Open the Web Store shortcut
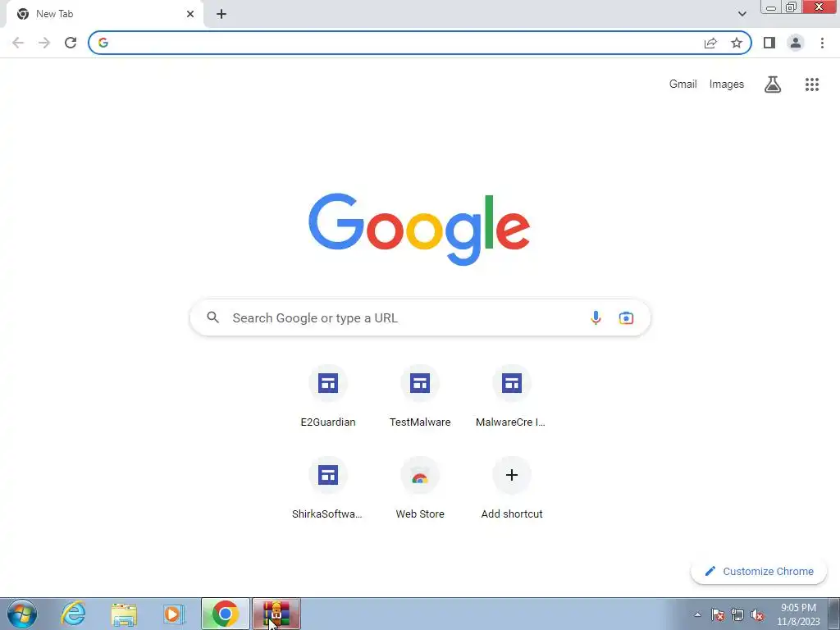Viewport: 840px width, 630px height. coord(420,489)
